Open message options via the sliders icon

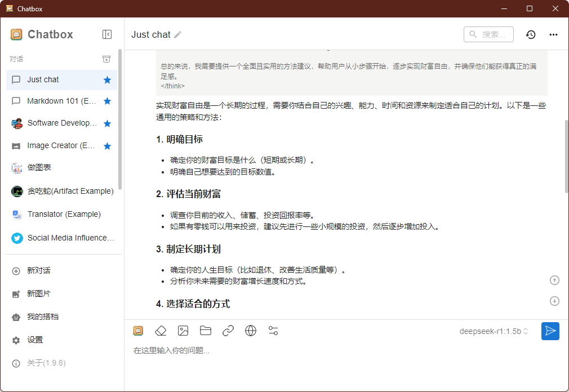click(x=273, y=331)
